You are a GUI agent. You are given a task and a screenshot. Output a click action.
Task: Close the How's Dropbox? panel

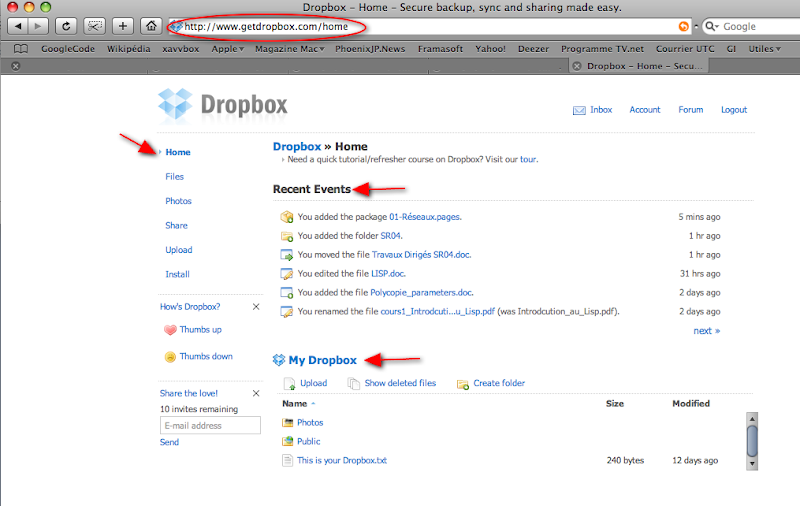(x=256, y=307)
